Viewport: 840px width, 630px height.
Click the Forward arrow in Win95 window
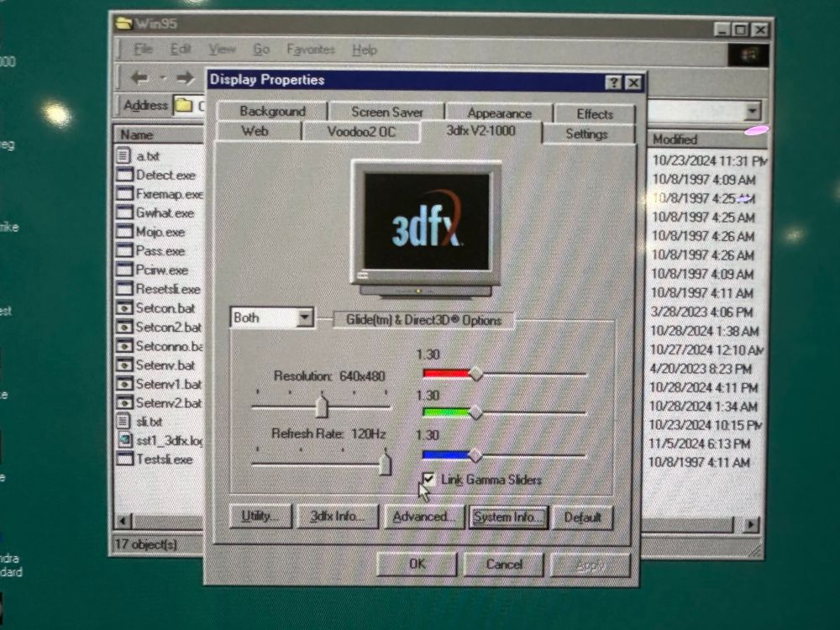(186, 77)
